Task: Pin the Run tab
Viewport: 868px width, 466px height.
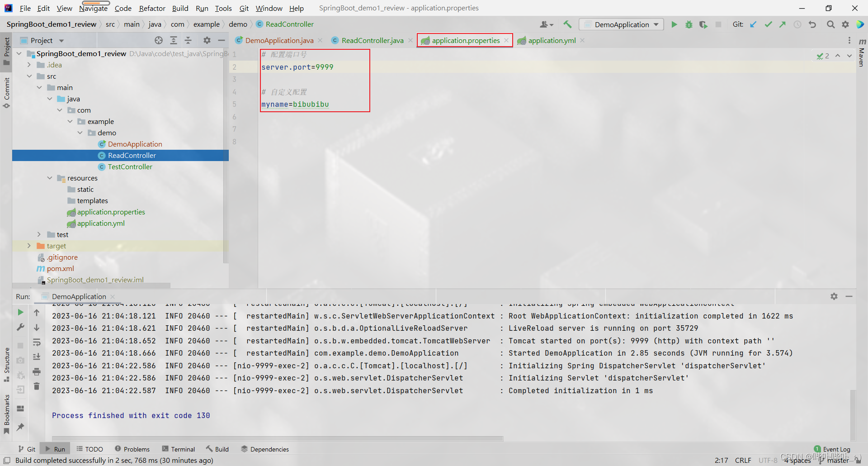Action: click(20, 427)
